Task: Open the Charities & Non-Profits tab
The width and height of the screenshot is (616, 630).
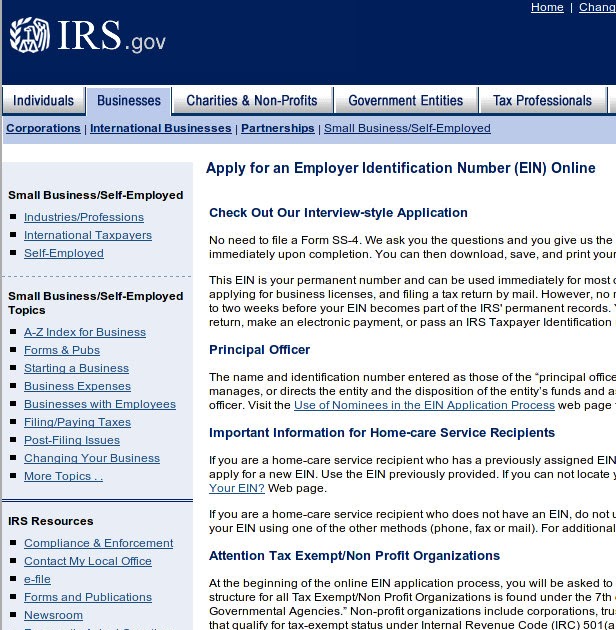Action: coord(252,100)
